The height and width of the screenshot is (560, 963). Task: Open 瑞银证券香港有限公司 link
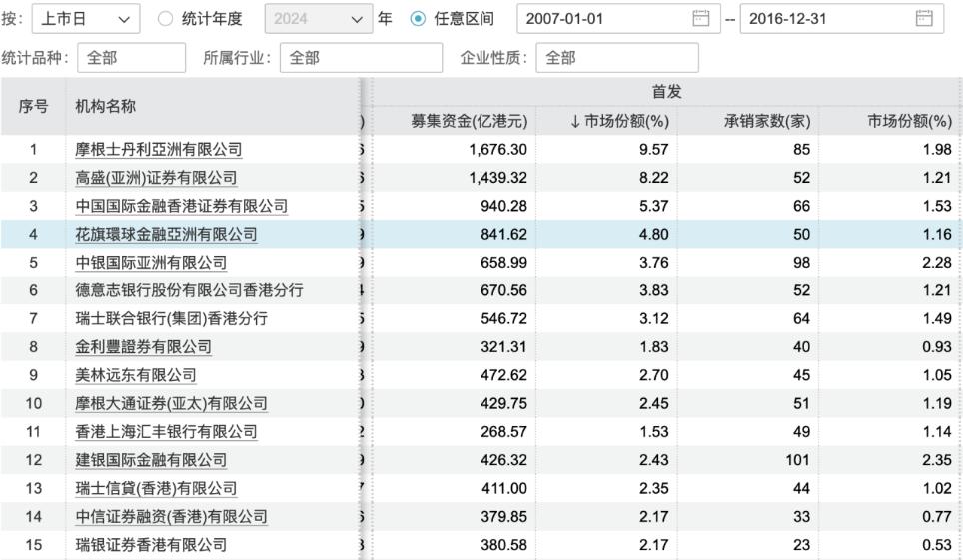[151, 545]
